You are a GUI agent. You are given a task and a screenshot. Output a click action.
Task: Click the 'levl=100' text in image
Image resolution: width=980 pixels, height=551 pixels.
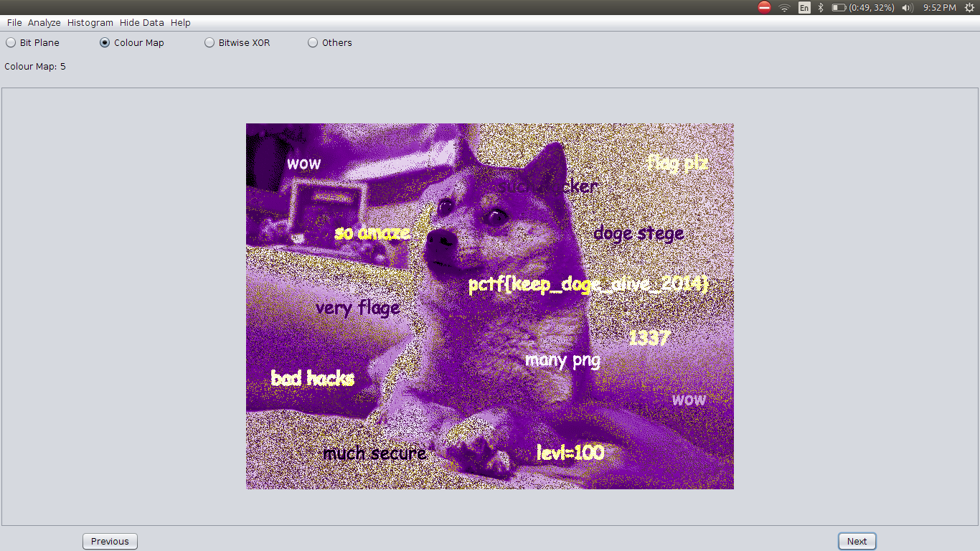570,452
